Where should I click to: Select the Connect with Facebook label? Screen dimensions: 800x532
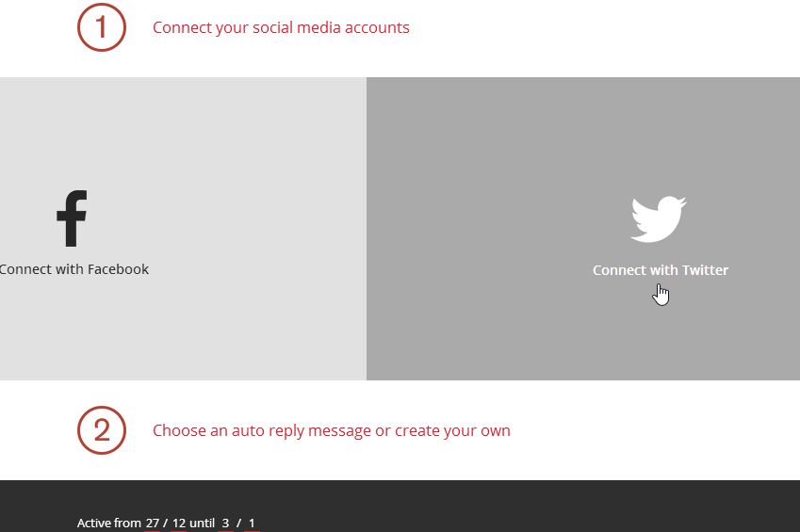(74, 269)
